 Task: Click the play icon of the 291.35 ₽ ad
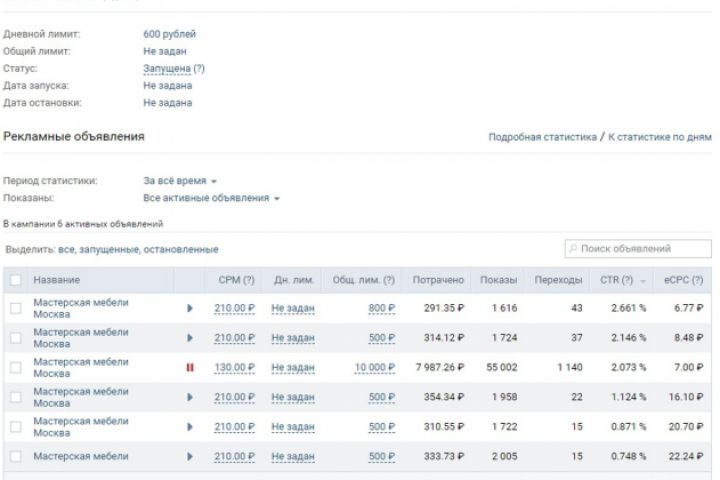(190, 308)
